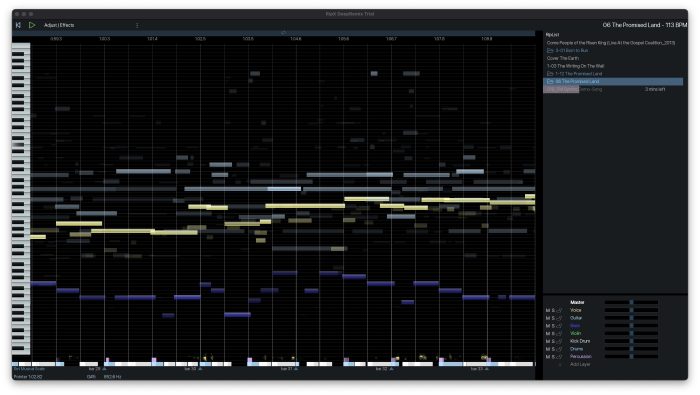Screen dimensions: 700x395
Task: Click the Voice layer volume slider
Action: pos(631,310)
